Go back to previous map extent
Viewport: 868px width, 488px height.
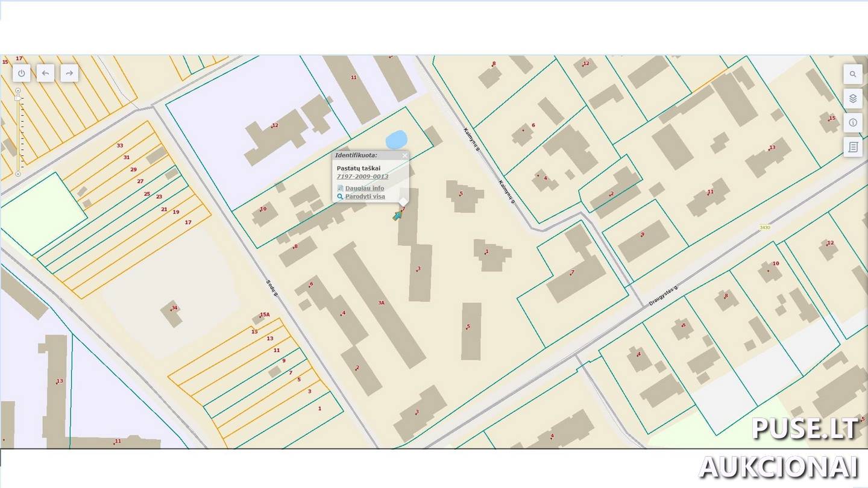tap(46, 74)
